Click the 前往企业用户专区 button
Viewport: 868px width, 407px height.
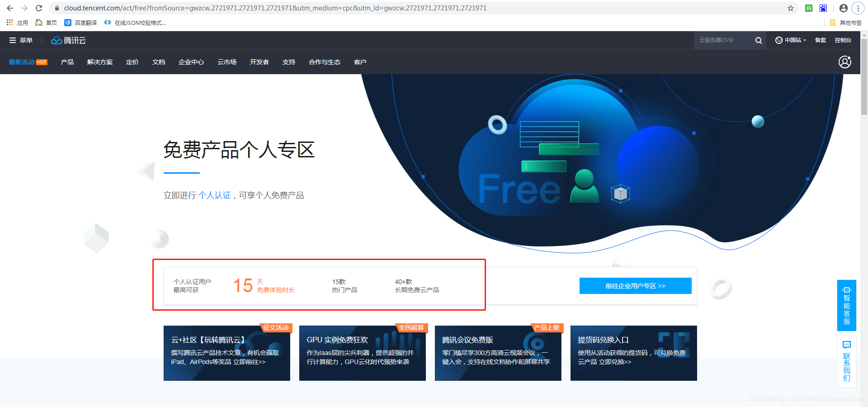(x=636, y=286)
